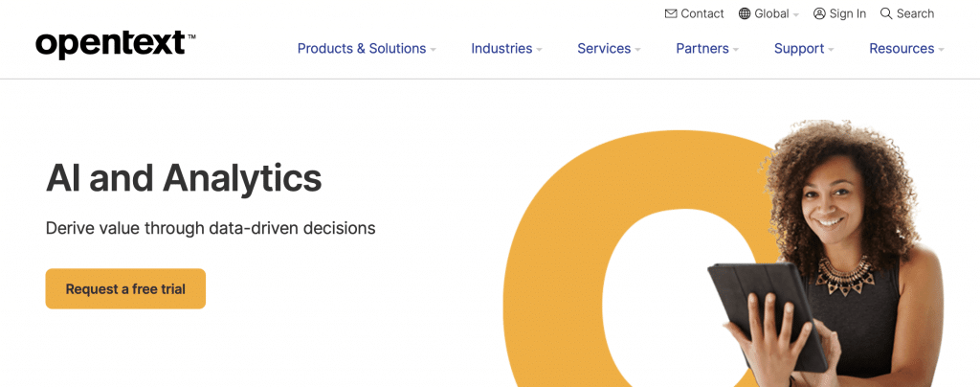Expand the Resources menu arrow
The height and width of the screenshot is (387, 980).
point(942,50)
